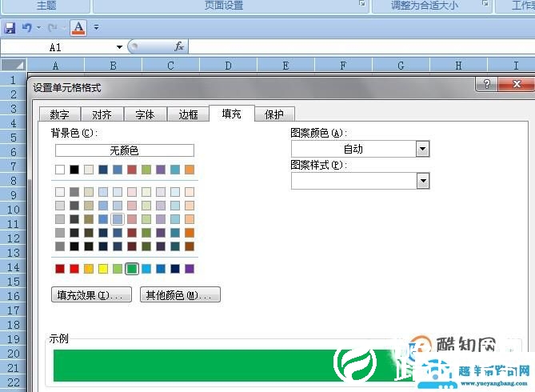Open the Undo history dropdown arrow
The image size is (535, 392).
pyautogui.click(x=38, y=28)
